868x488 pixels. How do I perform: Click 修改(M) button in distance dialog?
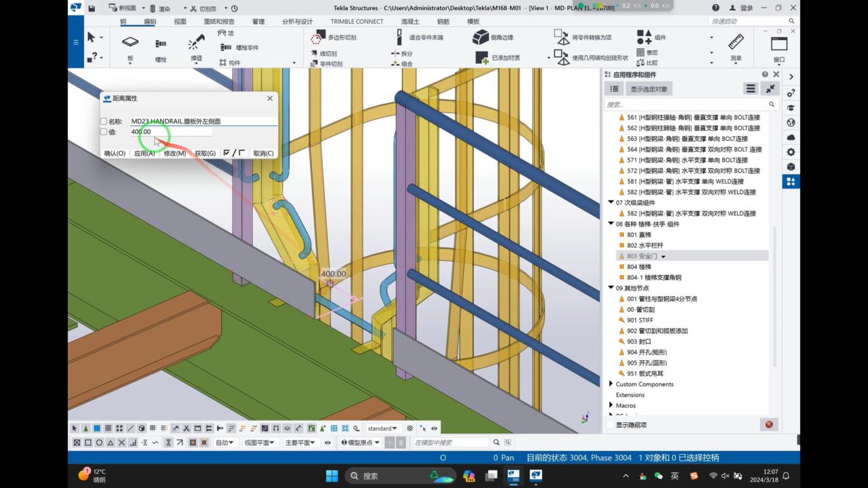coord(175,153)
